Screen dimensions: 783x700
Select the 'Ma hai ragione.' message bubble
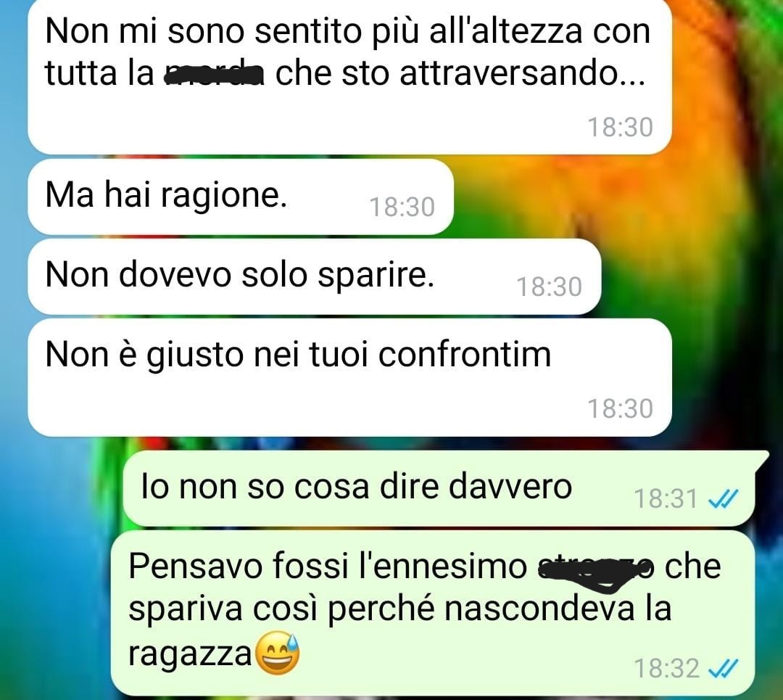[241, 197]
